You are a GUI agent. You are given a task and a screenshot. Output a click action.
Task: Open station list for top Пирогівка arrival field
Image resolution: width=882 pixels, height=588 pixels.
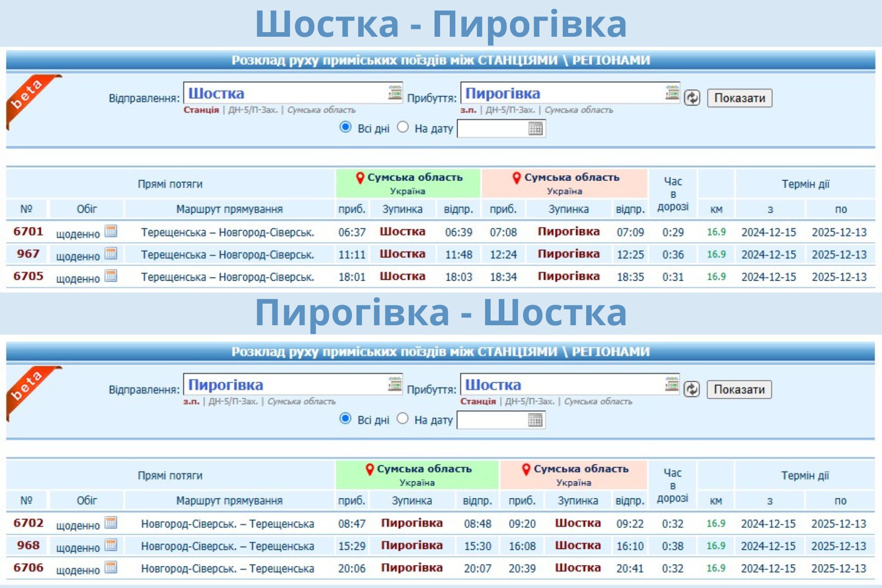(672, 93)
